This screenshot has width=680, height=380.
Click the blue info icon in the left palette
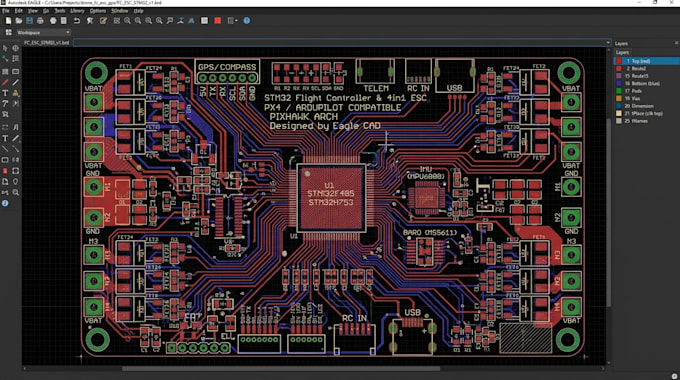(5, 203)
